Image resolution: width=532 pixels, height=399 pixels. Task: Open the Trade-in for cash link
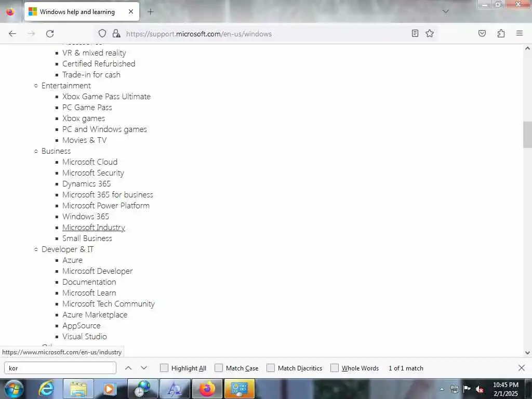tap(91, 75)
